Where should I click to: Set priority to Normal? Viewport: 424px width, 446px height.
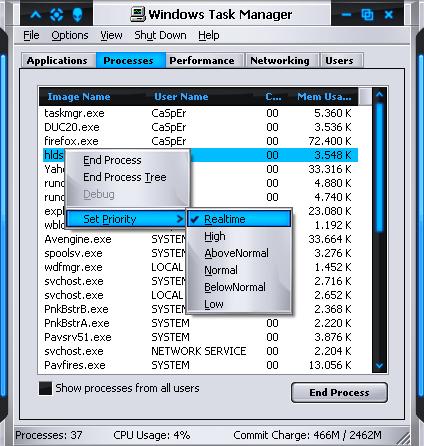[x=221, y=270]
